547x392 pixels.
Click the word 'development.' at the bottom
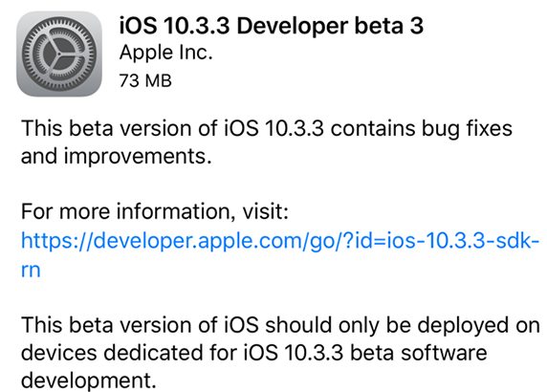tap(88, 381)
